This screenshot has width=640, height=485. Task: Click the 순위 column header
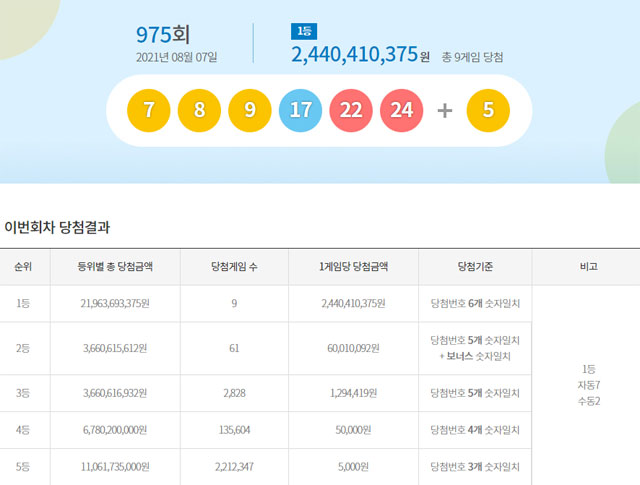[x=23, y=267]
